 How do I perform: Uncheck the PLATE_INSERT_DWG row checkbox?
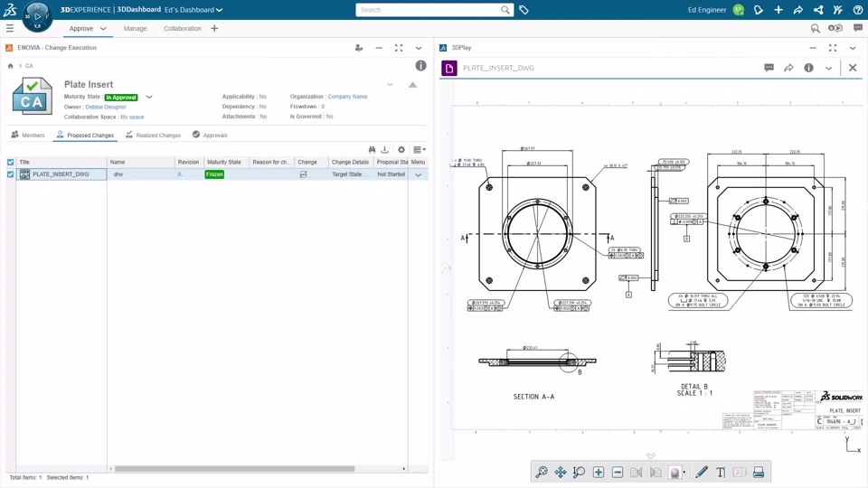coord(11,174)
